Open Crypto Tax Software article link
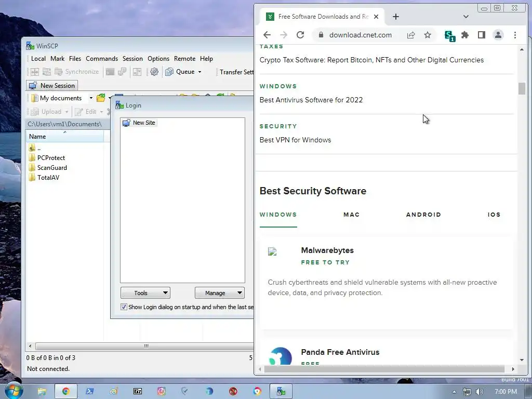Image resolution: width=532 pixels, height=399 pixels. point(371,60)
